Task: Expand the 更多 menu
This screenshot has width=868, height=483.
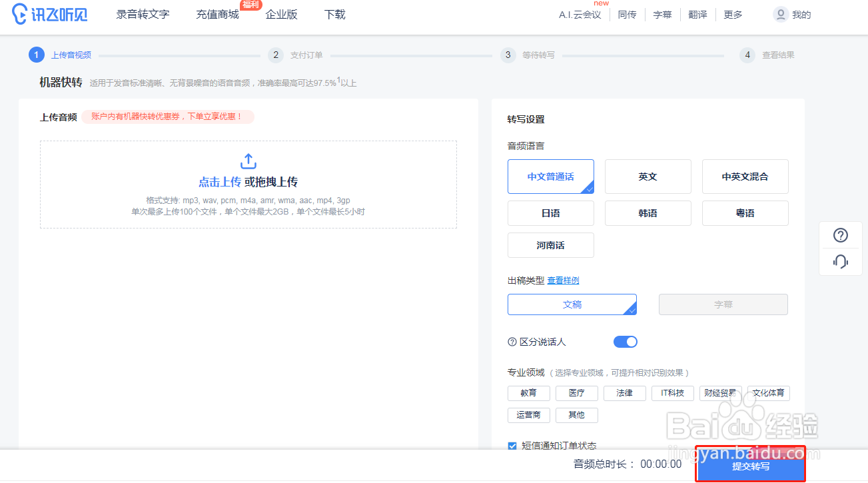Action: point(733,15)
